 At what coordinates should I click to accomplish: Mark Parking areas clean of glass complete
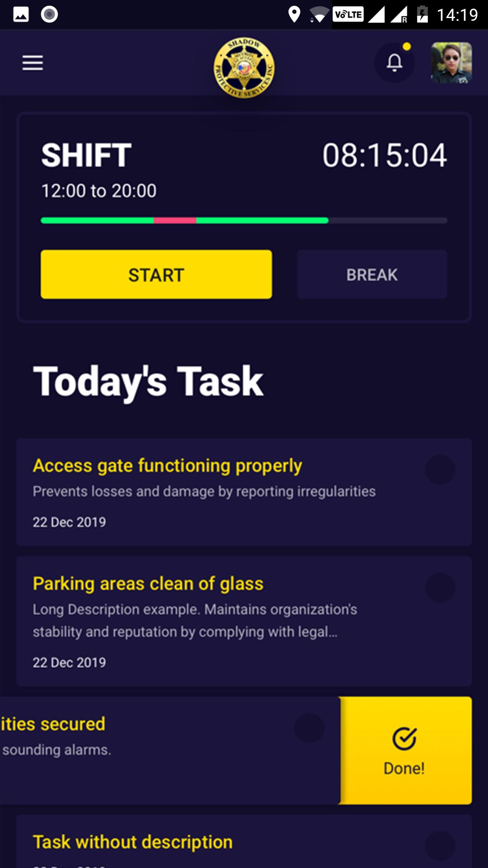(440, 588)
